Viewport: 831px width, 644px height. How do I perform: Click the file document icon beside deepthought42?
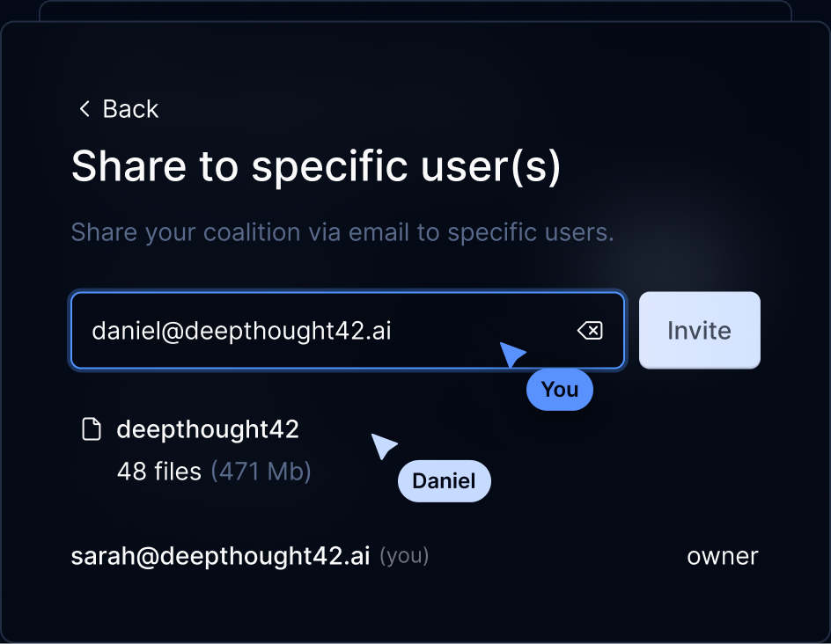pos(92,429)
